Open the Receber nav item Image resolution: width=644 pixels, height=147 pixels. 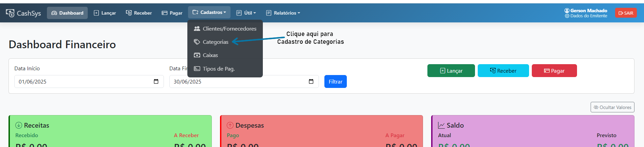139,13
